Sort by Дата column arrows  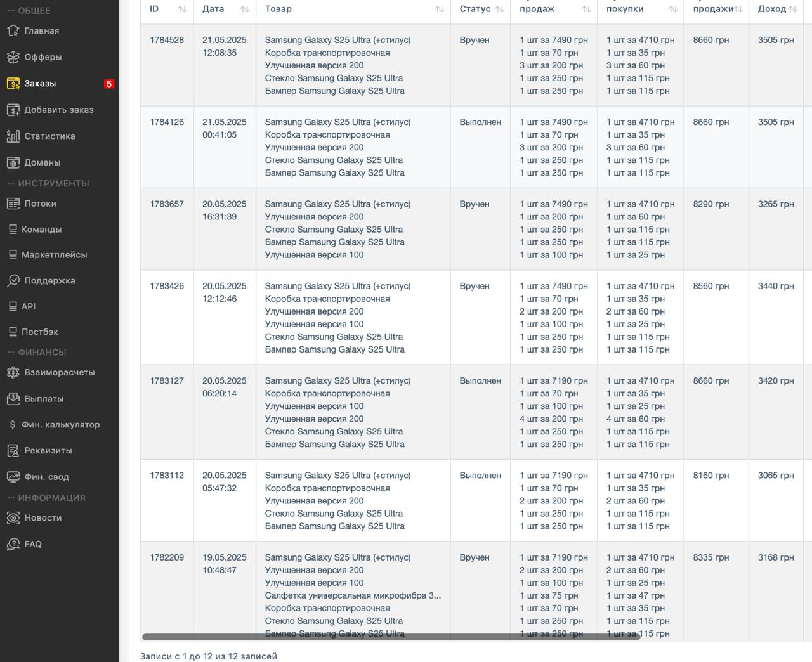245,9
